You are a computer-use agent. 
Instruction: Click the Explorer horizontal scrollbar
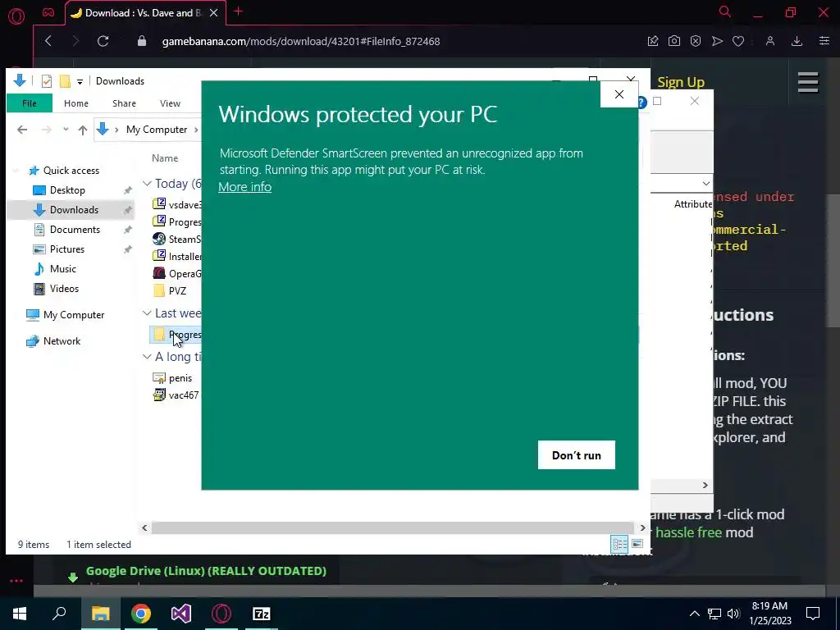(x=393, y=527)
